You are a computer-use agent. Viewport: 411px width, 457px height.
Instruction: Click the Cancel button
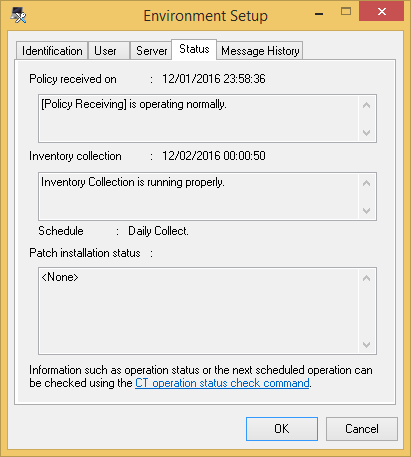click(x=362, y=429)
